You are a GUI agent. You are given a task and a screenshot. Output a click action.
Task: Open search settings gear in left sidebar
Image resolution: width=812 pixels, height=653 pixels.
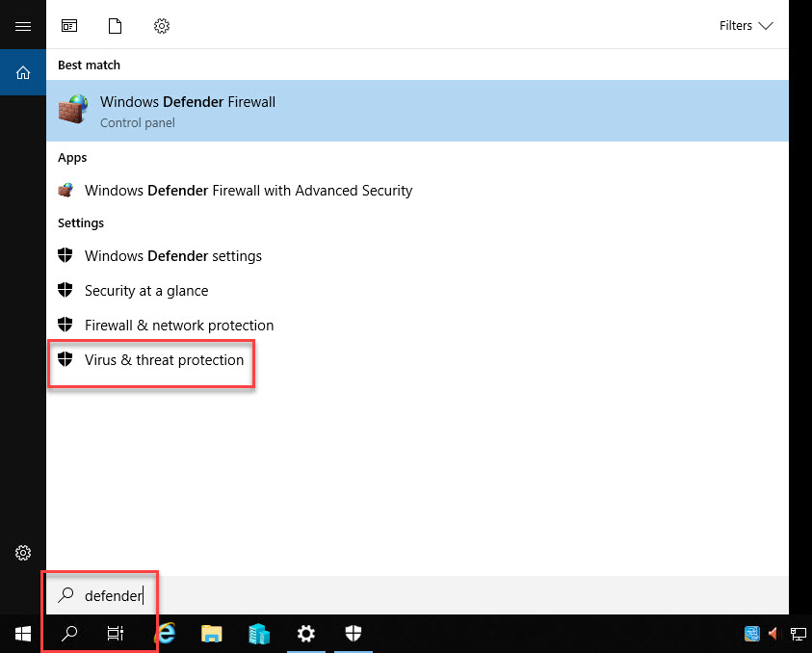click(x=23, y=553)
